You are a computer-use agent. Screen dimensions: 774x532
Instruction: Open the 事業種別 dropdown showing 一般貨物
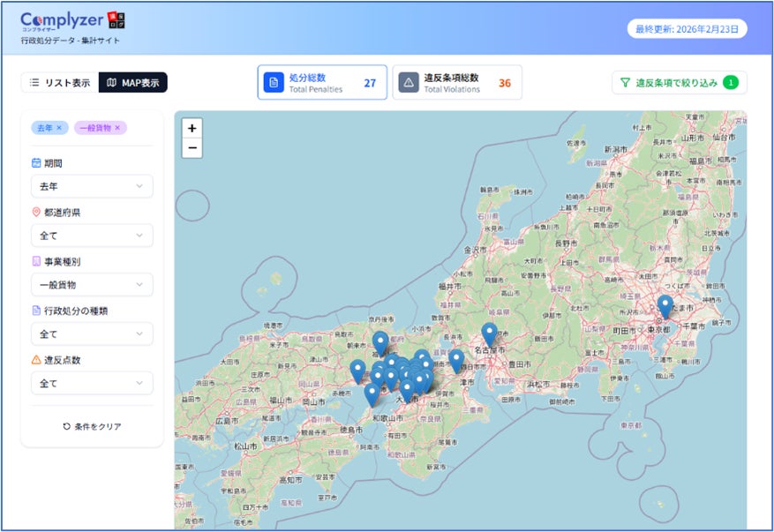pos(92,285)
